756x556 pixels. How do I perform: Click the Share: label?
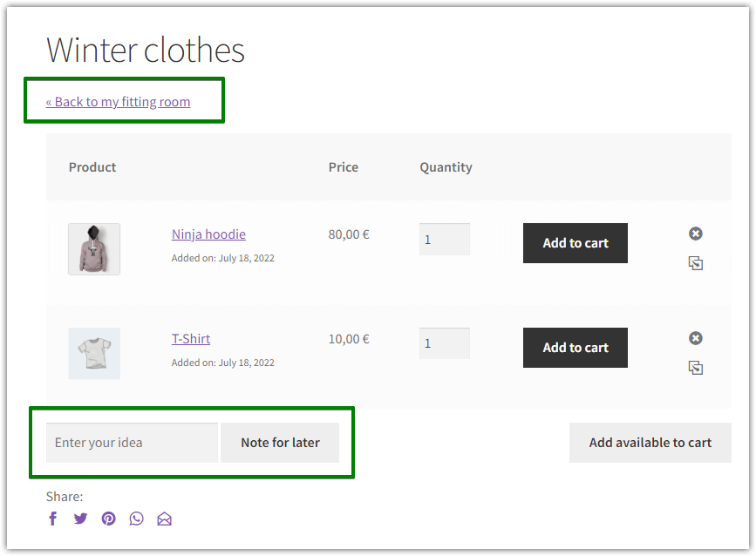pos(65,496)
